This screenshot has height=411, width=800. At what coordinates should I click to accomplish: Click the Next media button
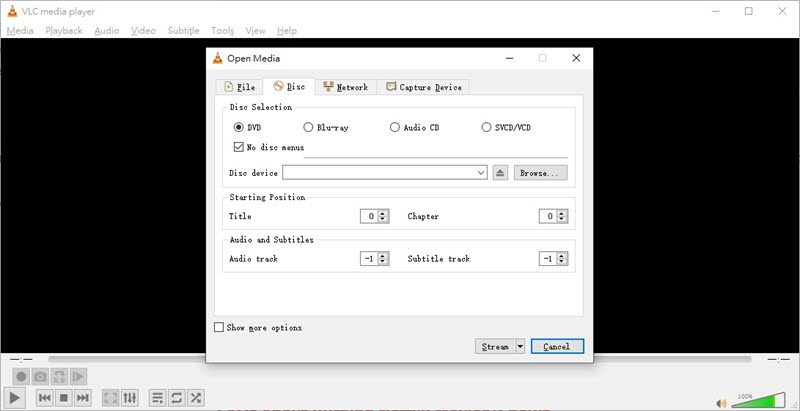[x=82, y=397]
